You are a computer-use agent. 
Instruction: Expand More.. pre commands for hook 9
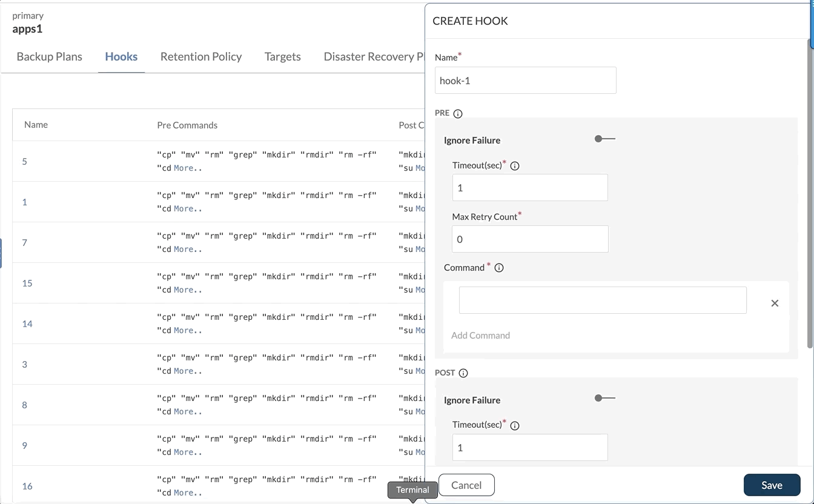point(188,452)
